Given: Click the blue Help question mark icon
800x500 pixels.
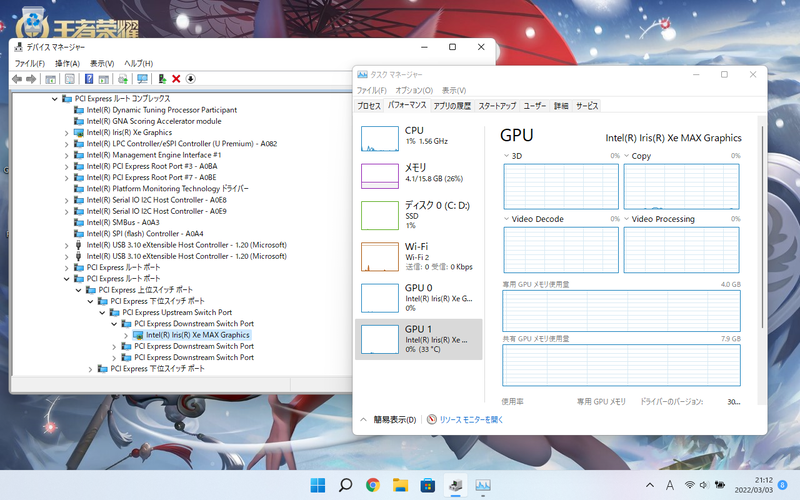Looking at the screenshot, I should (89, 79).
